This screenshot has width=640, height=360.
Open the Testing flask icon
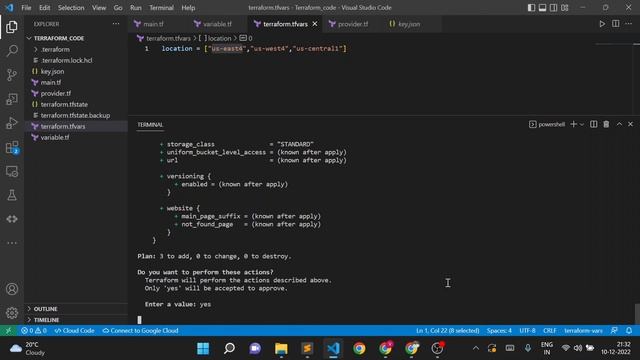(12, 195)
